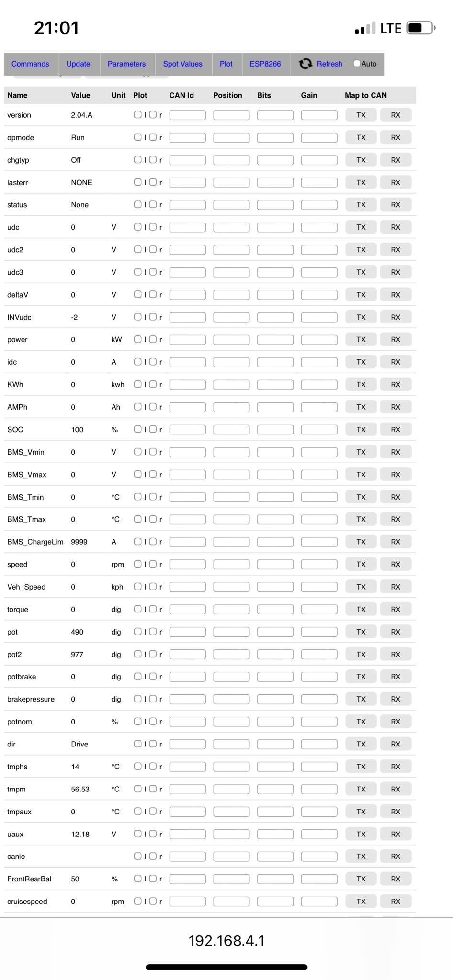Open the Plot tab
453x980 pixels.
[226, 64]
